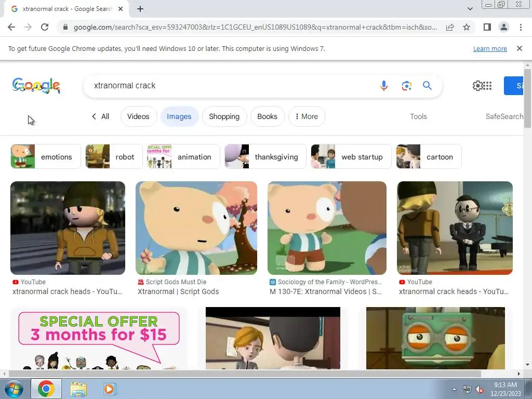Open search Tools
This screenshot has height=399, width=532.
pos(418,116)
